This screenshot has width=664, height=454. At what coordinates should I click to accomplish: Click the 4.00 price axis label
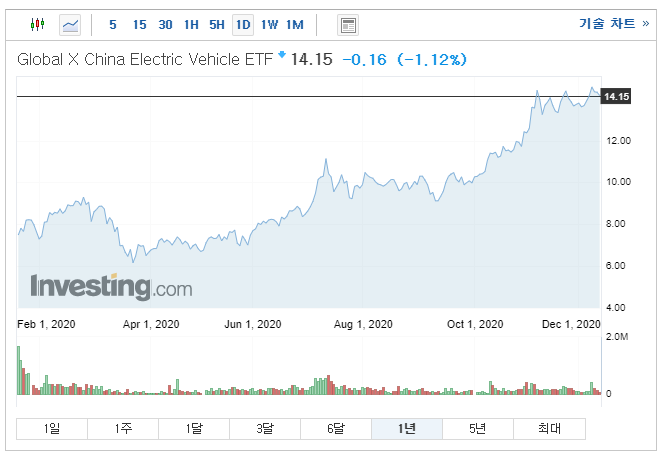pyautogui.click(x=616, y=307)
